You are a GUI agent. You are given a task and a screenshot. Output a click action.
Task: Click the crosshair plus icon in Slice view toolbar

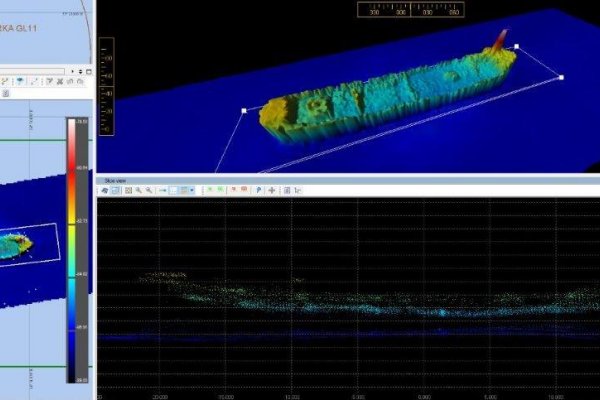click(x=272, y=190)
